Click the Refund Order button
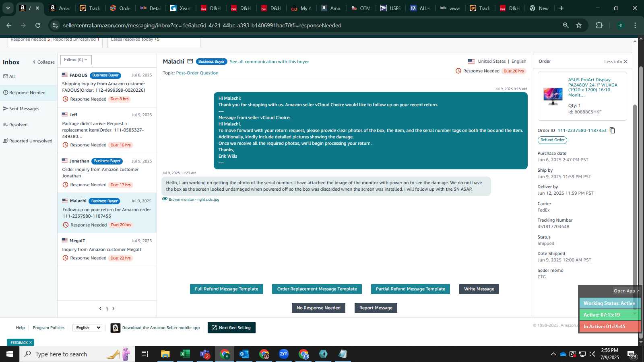The width and height of the screenshot is (644, 362). click(x=552, y=140)
